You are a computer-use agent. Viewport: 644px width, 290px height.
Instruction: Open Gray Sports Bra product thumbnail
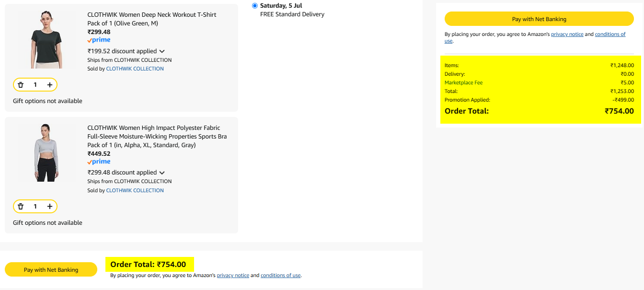[x=46, y=152]
